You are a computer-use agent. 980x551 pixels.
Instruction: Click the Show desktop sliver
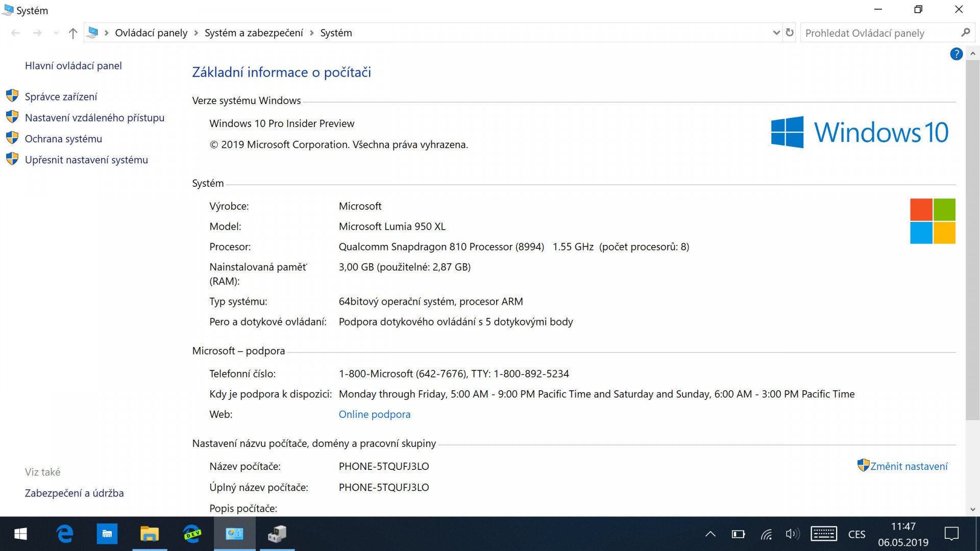[x=977, y=534]
